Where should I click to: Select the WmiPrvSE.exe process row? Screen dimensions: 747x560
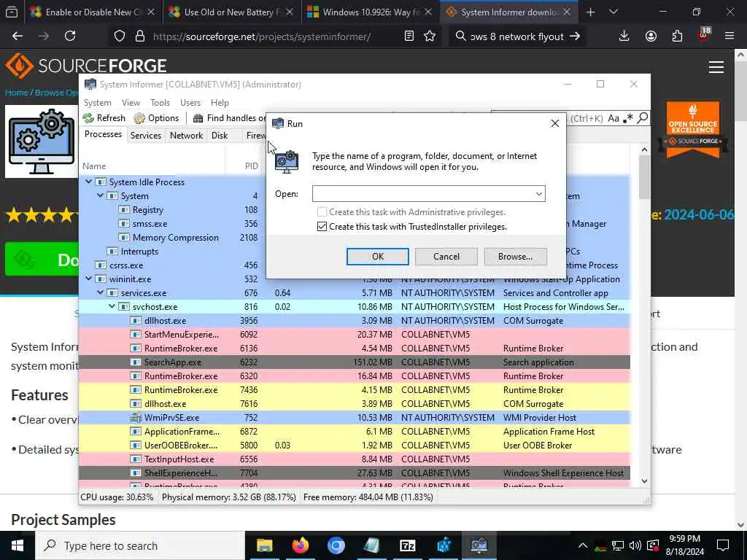[x=355, y=417]
